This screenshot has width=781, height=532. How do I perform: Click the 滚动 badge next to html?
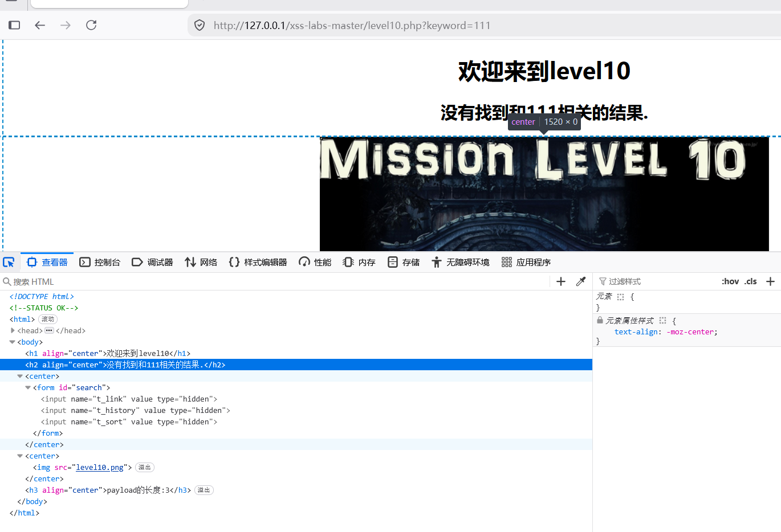[48, 319]
